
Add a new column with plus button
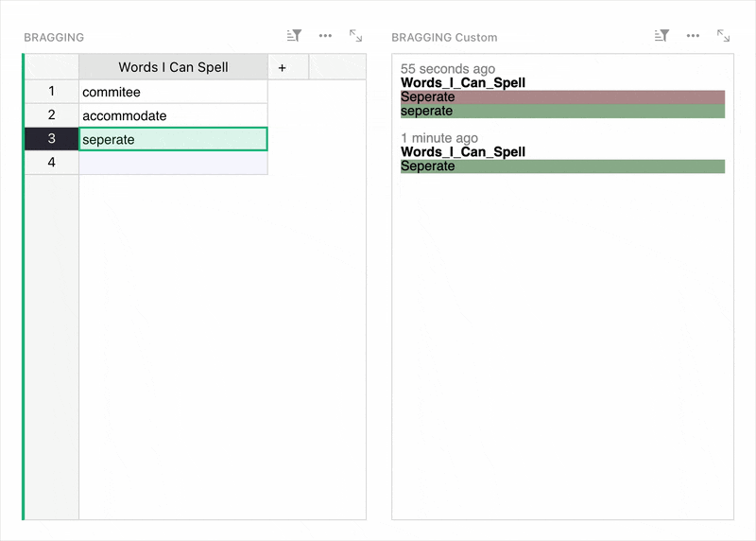tap(282, 67)
